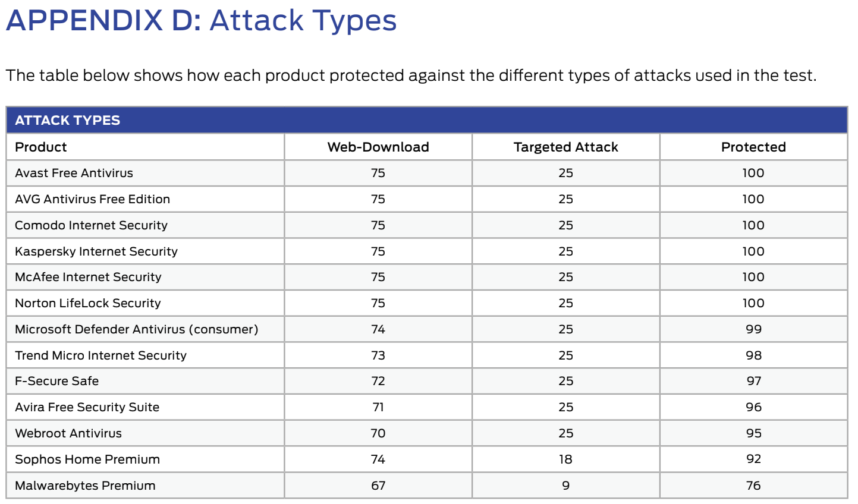This screenshot has width=858, height=504.
Task: Click Kaspersky Internet Security product name
Action: (96, 251)
